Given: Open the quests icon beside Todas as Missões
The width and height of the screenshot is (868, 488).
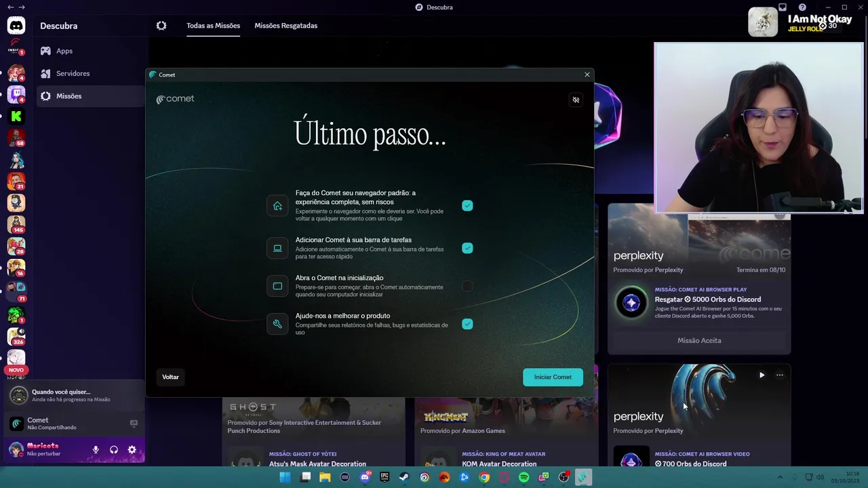Looking at the screenshot, I should pos(161,26).
